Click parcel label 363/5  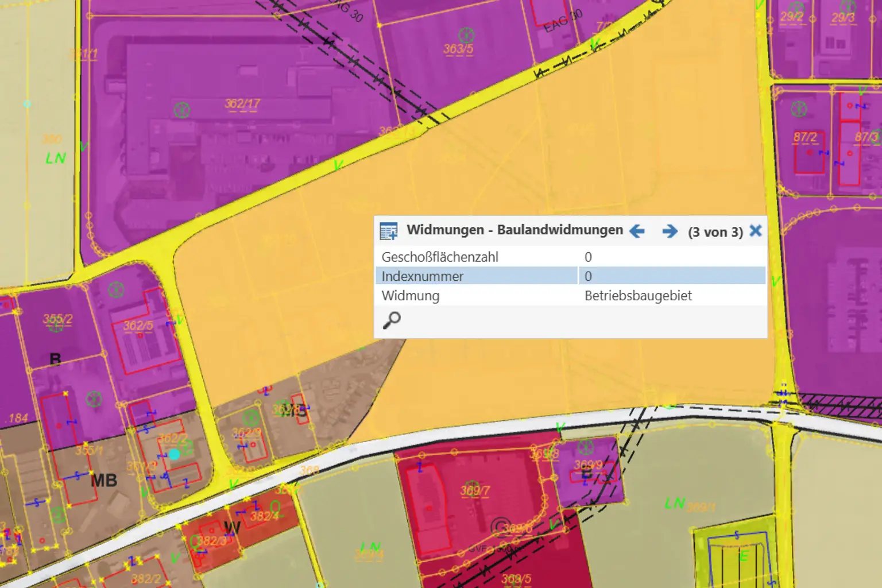[458, 48]
